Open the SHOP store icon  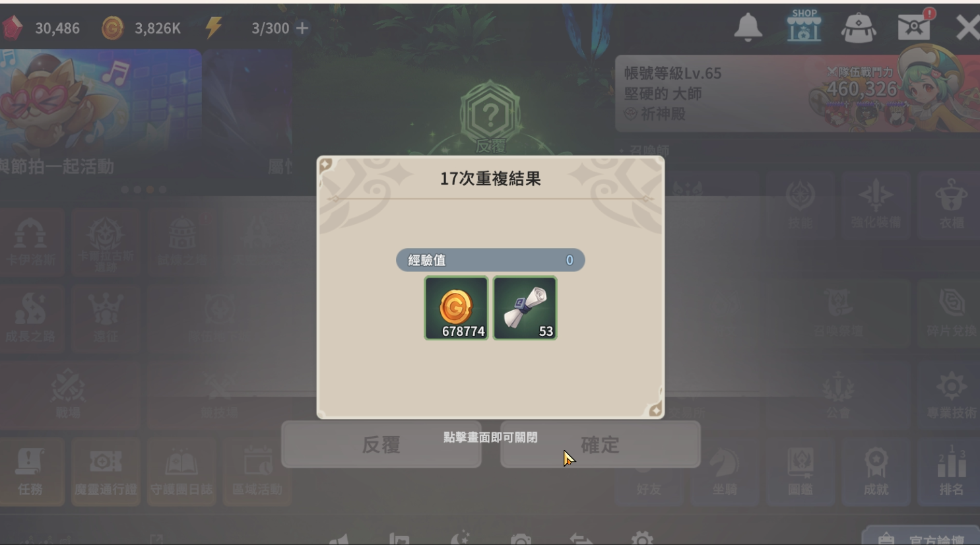point(804,26)
